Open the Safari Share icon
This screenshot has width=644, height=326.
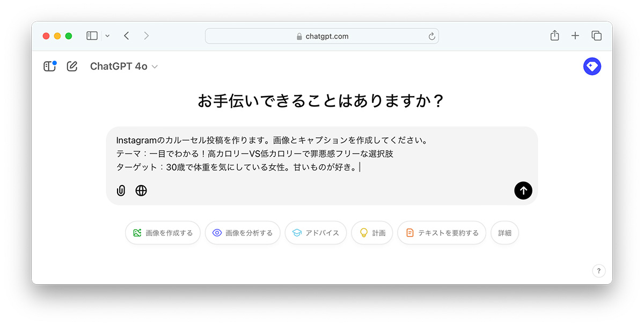click(555, 35)
